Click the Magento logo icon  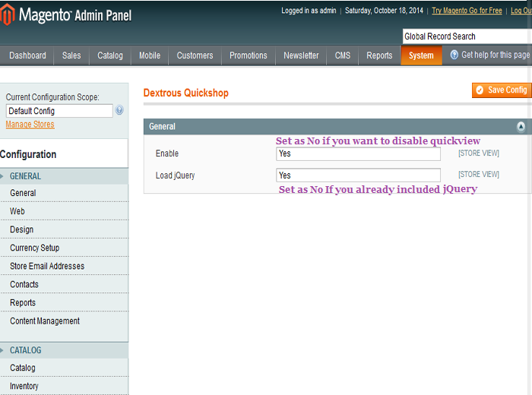point(8,15)
